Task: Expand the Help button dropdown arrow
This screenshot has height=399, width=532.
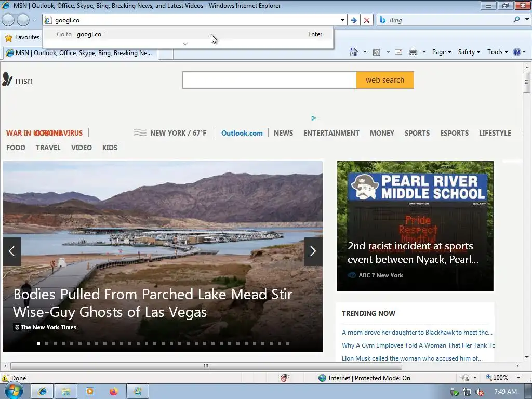Action: tap(524, 52)
